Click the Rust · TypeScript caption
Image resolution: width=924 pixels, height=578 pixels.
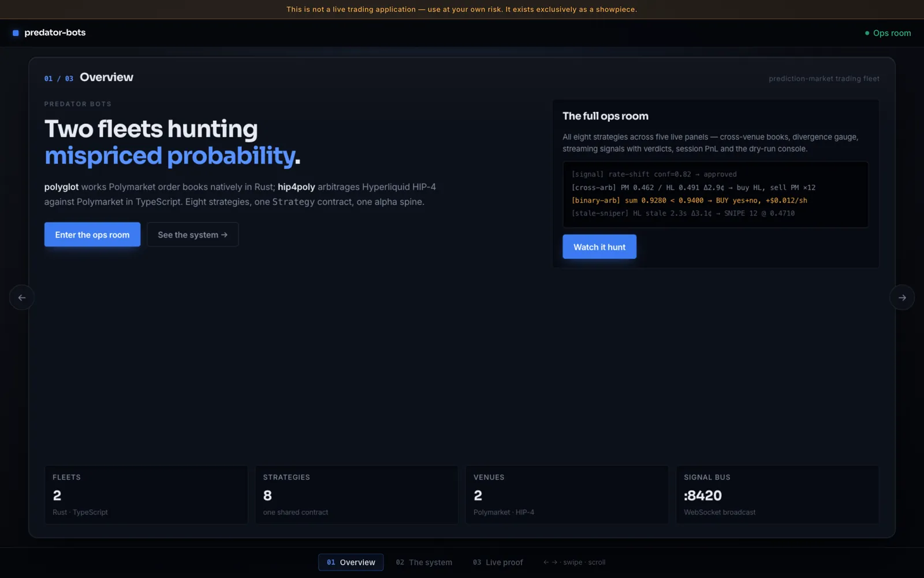click(80, 512)
